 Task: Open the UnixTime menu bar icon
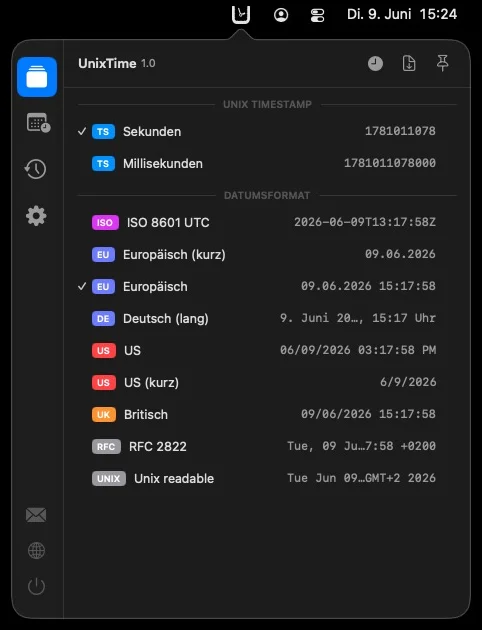point(241,15)
